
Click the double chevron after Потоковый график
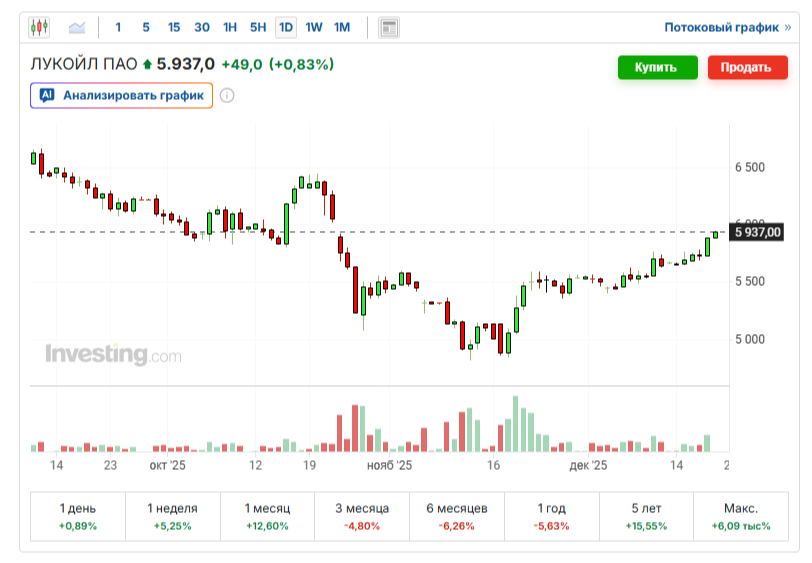[x=788, y=27]
